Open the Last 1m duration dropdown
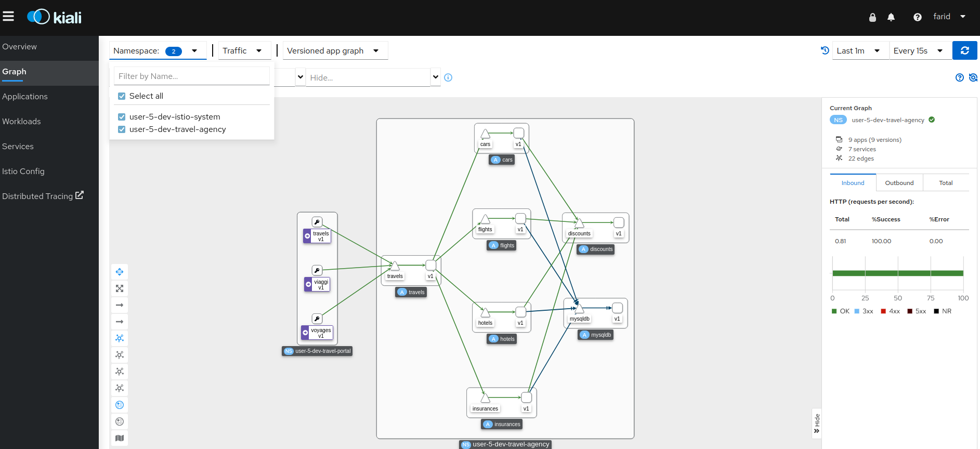The image size is (980, 449). pyautogui.click(x=858, y=50)
